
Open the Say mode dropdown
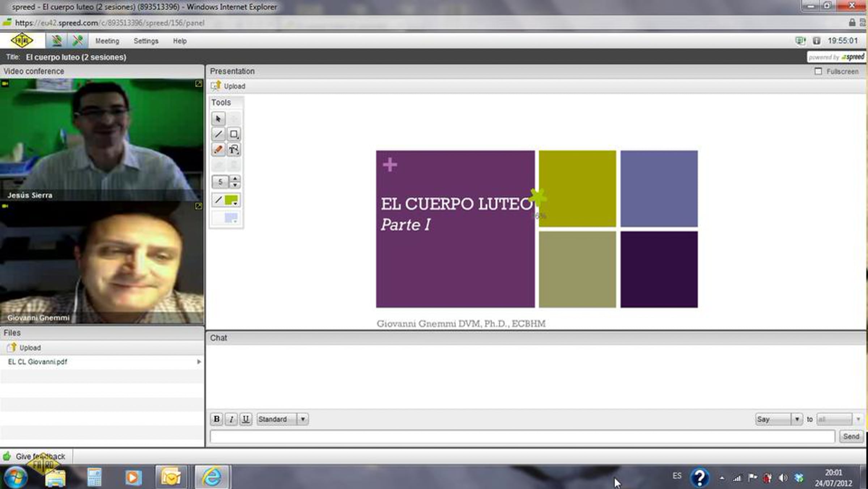[x=796, y=419]
